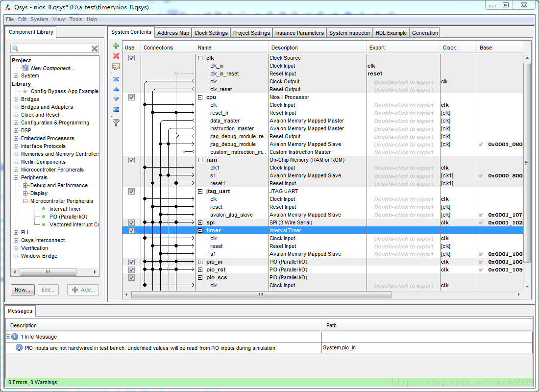Click the New... button

(x=23, y=290)
